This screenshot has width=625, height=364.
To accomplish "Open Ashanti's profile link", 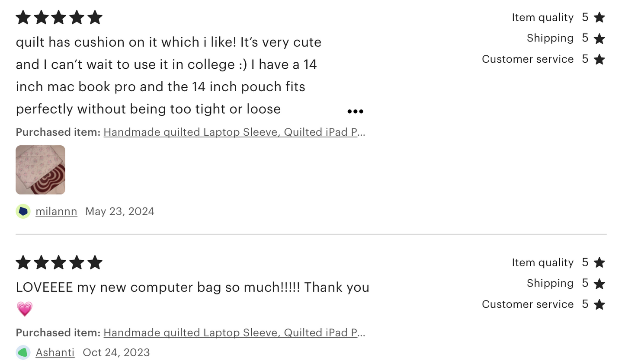I will click(55, 353).
